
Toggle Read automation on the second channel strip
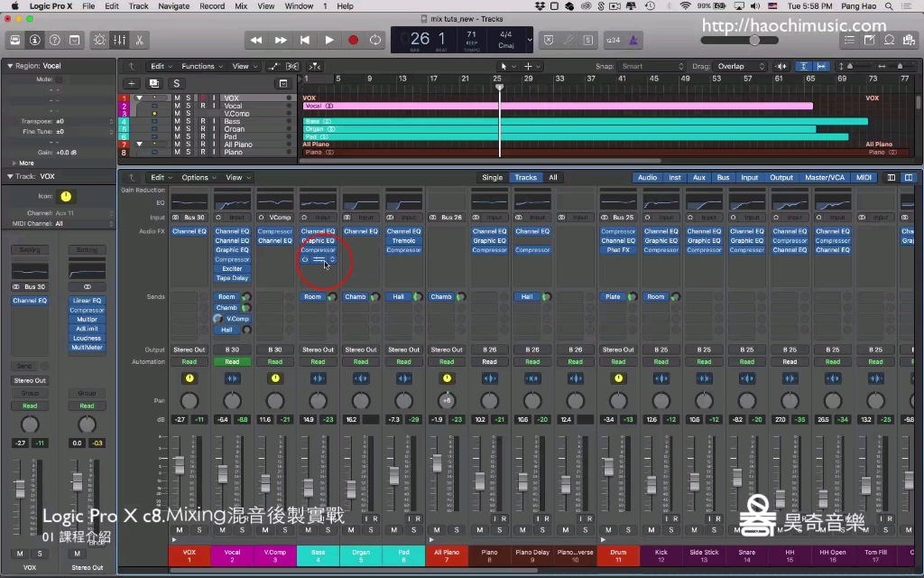[x=233, y=361]
